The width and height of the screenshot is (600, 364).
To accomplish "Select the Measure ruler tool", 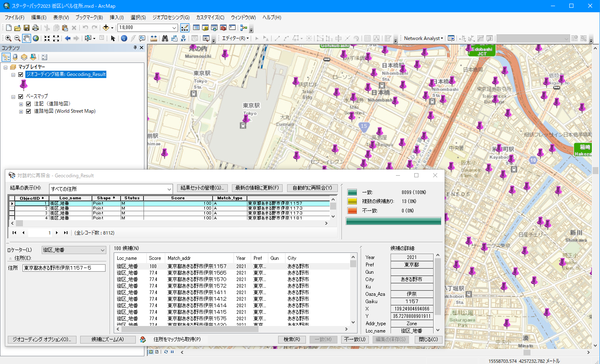I will coord(153,38).
